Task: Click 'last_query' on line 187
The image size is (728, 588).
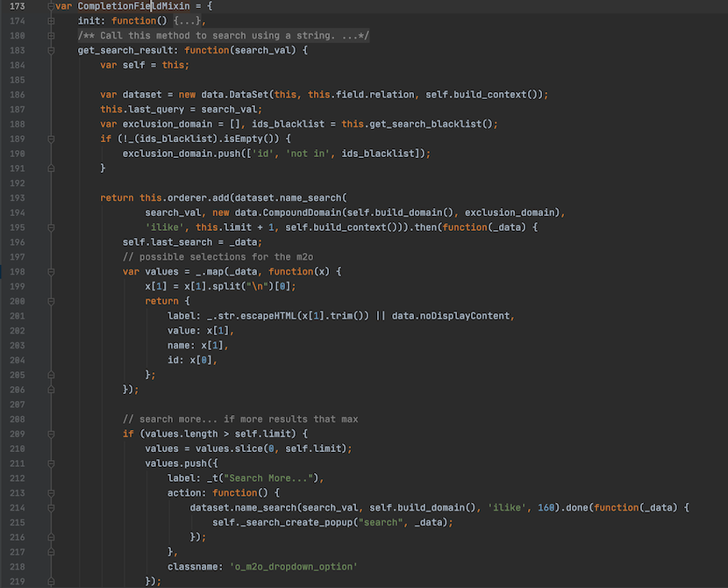Action: [156, 110]
